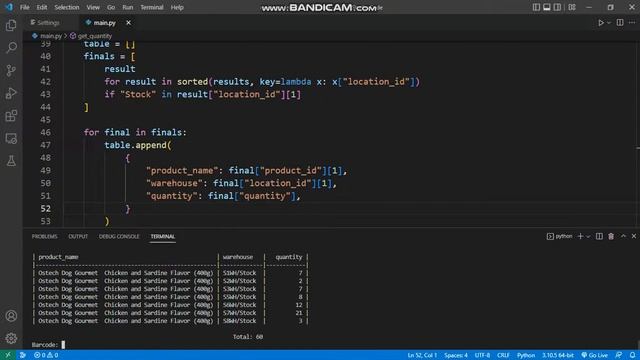Select interpreter 3.10.5 64-bit
Screen dimensions: 640x360
pyautogui.click(x=558, y=355)
